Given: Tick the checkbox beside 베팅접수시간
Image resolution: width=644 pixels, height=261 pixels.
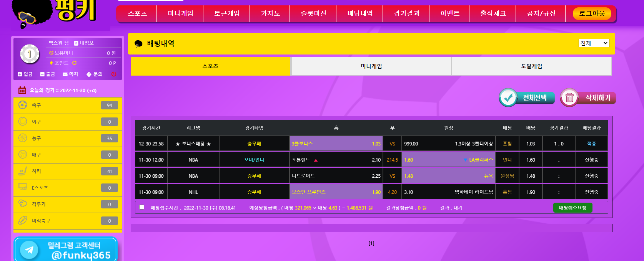Looking at the screenshot, I should tap(141, 207).
